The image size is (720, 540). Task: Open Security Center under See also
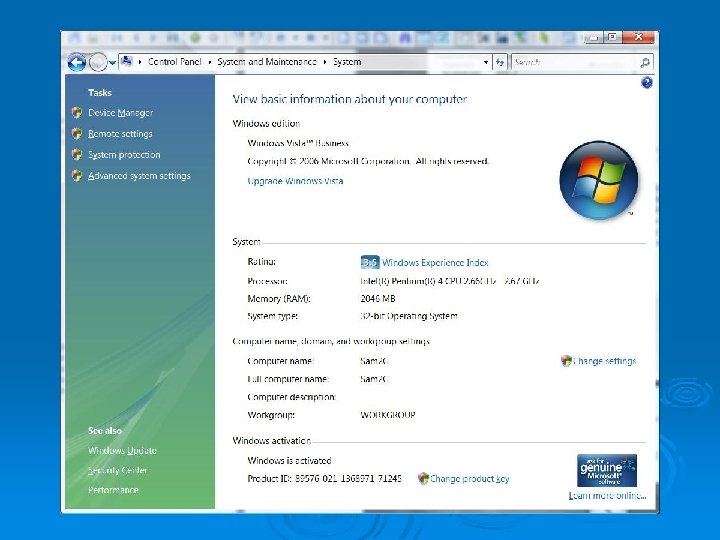[x=118, y=470]
